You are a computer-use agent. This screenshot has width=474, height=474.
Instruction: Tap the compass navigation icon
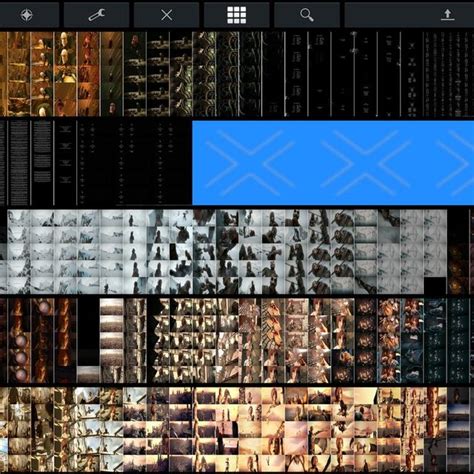pos(26,15)
